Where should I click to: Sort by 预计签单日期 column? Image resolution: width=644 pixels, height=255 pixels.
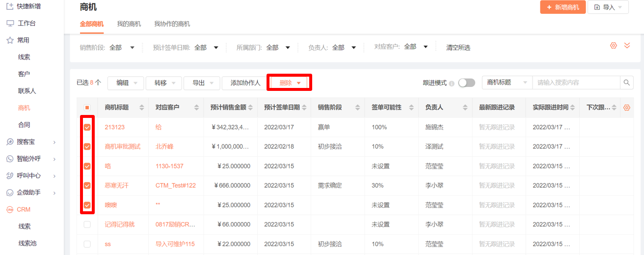click(304, 108)
